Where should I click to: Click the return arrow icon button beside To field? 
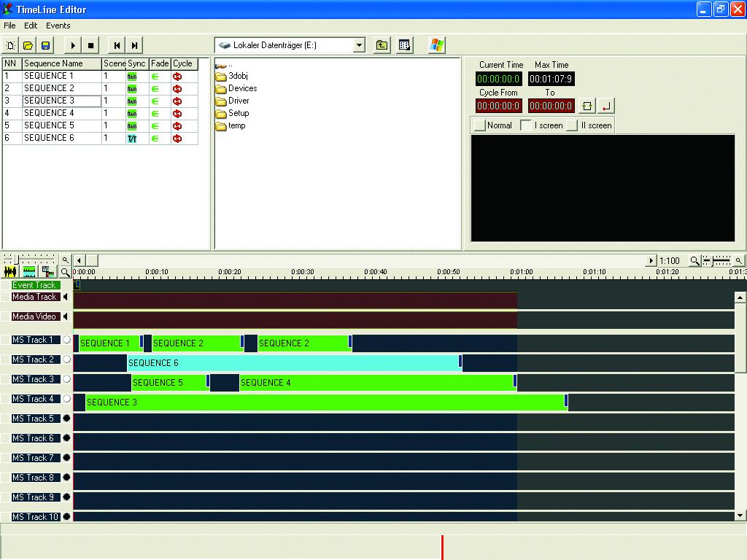tap(606, 106)
